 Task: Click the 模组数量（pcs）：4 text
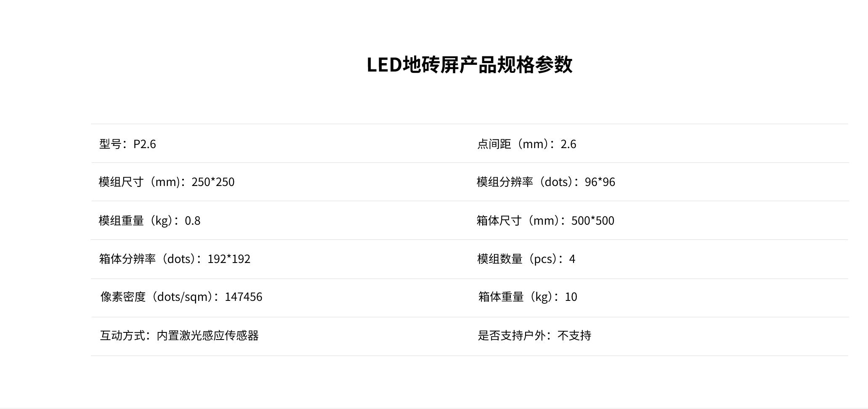point(526,259)
